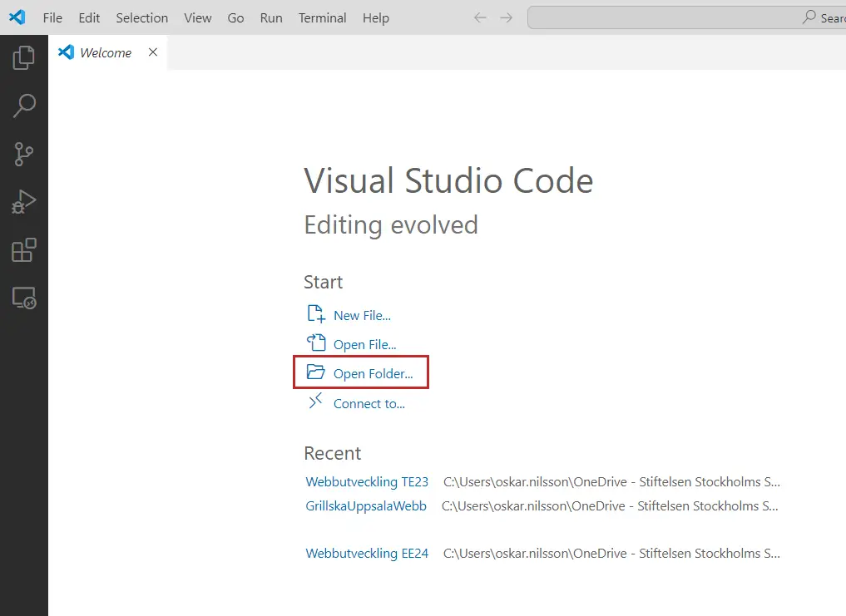
Task: Open the Extensions view
Action: pos(24,250)
